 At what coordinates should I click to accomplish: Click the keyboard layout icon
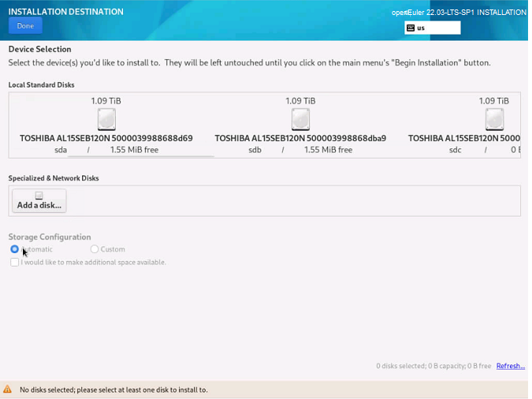(411, 28)
